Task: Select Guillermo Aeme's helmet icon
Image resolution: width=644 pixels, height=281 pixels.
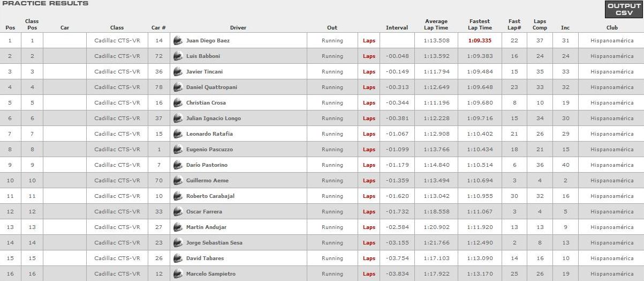Action: coord(178,180)
